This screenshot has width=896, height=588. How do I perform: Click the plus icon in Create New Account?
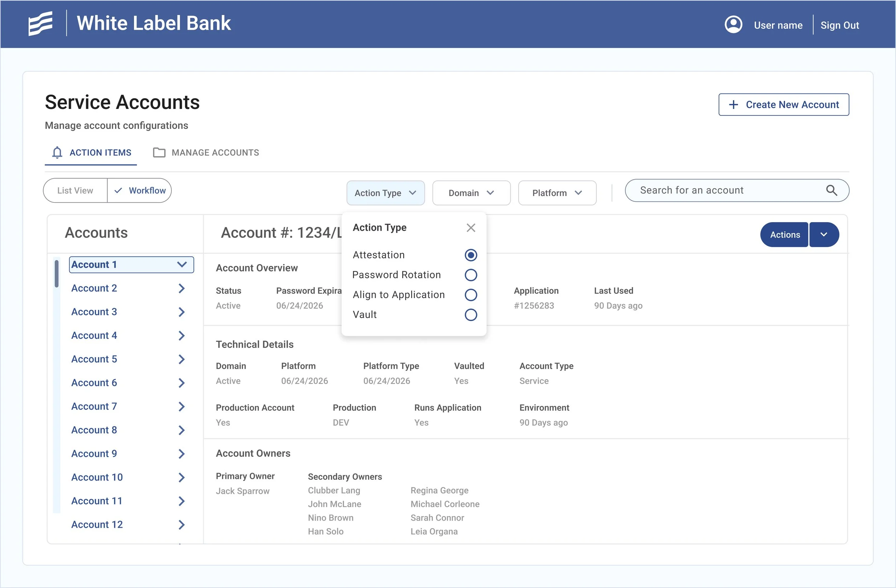(x=733, y=105)
